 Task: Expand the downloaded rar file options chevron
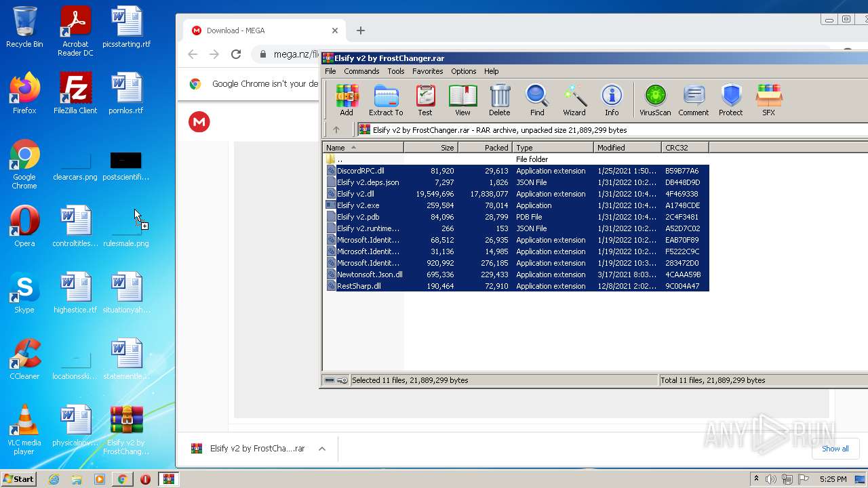point(322,449)
